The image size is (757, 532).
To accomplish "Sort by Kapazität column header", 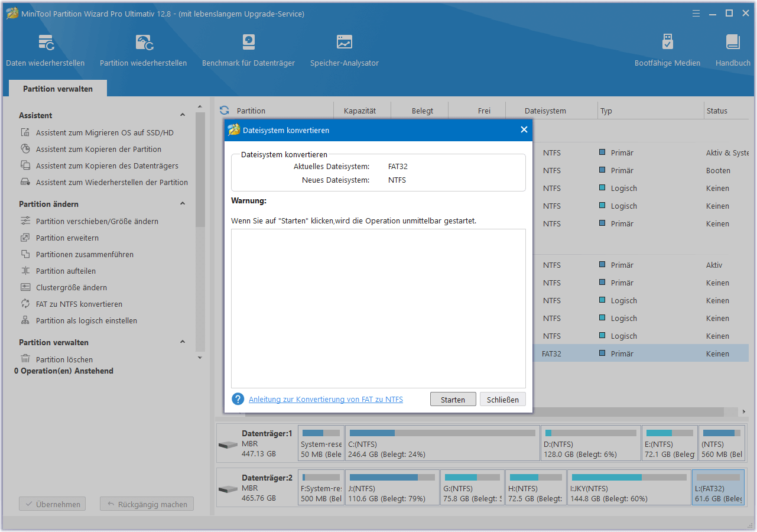I will coord(360,111).
